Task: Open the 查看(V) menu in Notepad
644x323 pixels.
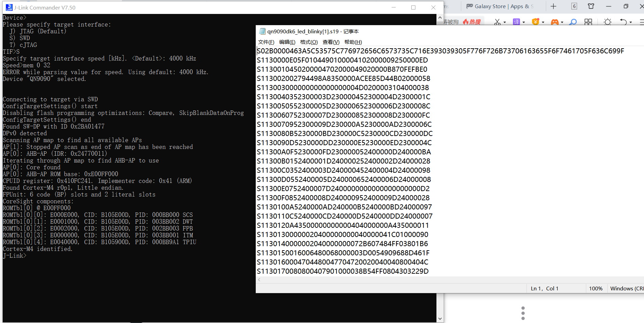Action: [330, 42]
